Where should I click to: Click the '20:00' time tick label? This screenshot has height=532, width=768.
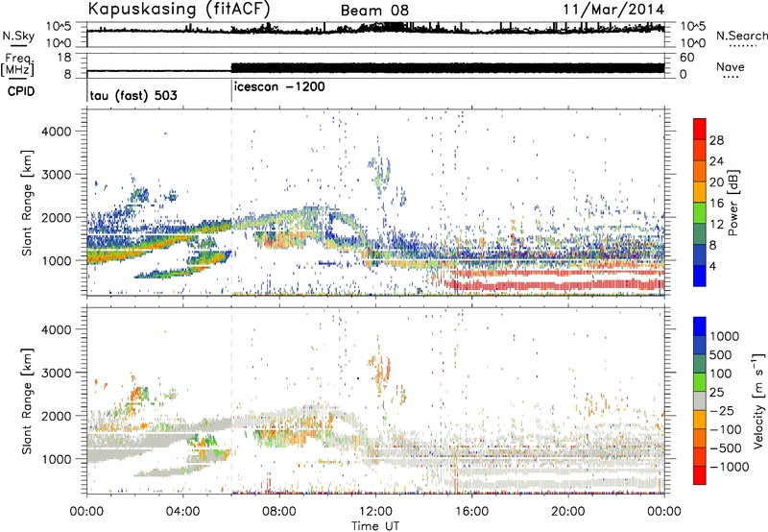[x=567, y=512]
